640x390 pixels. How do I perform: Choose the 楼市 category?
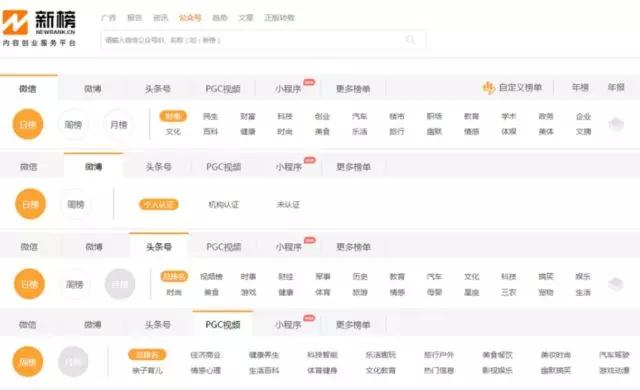tap(397, 116)
